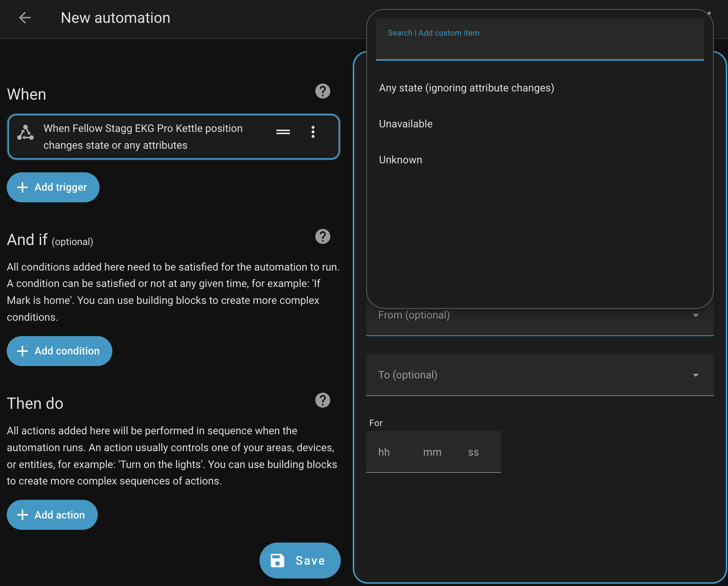
Task: Open the three-dot menu on the trigger card
Action: pyautogui.click(x=313, y=132)
